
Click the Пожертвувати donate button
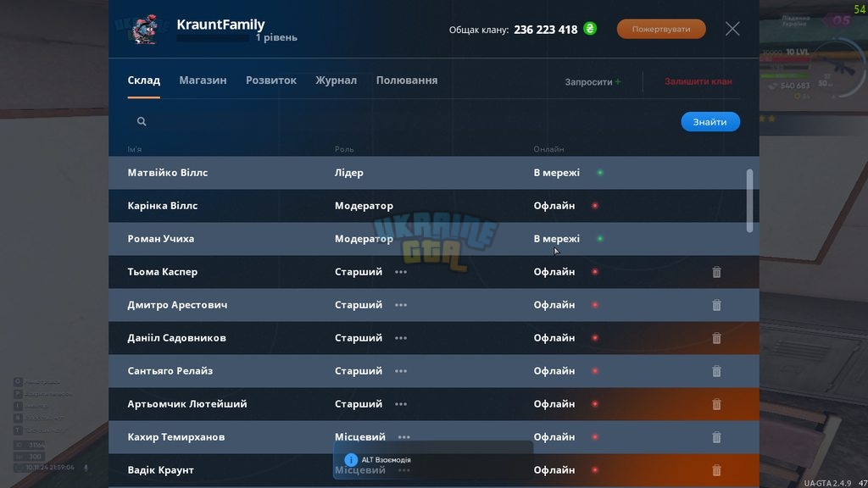(661, 29)
